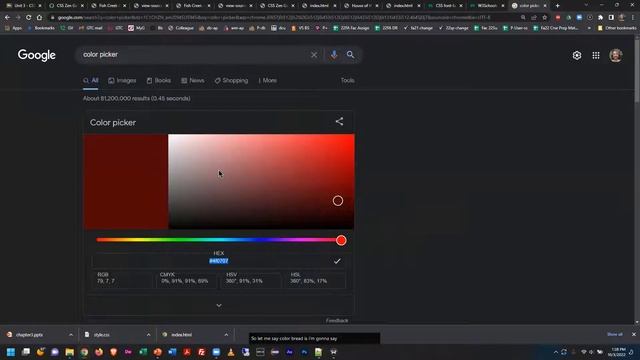Switch to Images results
Viewport: 640px width, 360px height.
click(122, 80)
